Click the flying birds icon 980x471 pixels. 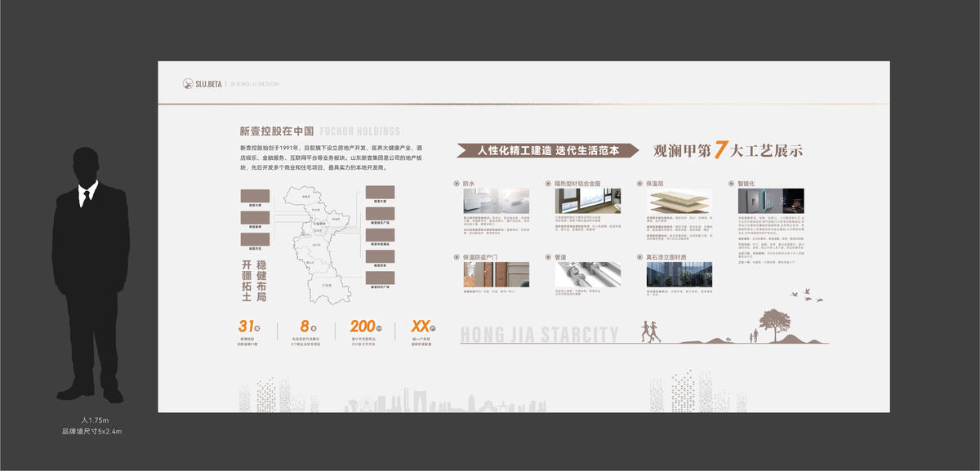[x=805, y=296]
